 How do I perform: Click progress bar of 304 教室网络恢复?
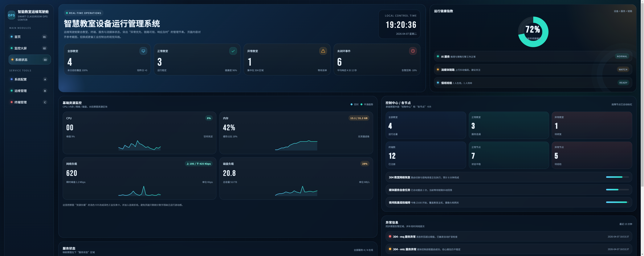(617, 177)
